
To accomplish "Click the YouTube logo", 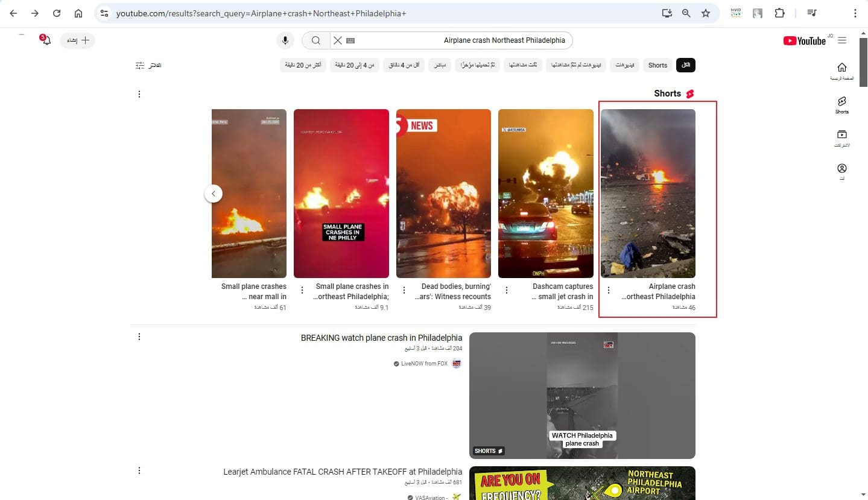I will pyautogui.click(x=805, y=40).
